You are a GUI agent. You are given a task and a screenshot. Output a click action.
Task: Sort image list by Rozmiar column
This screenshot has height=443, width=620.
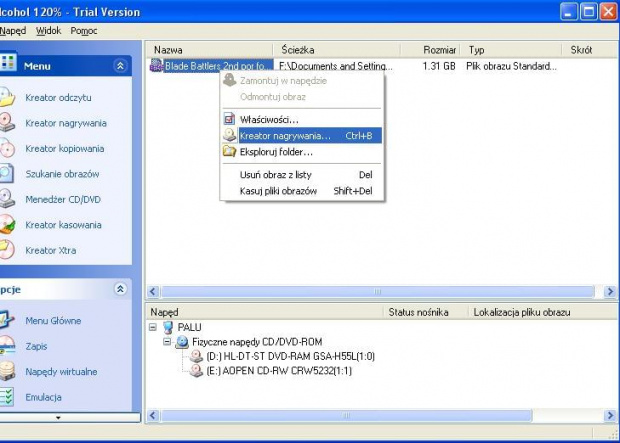point(430,50)
